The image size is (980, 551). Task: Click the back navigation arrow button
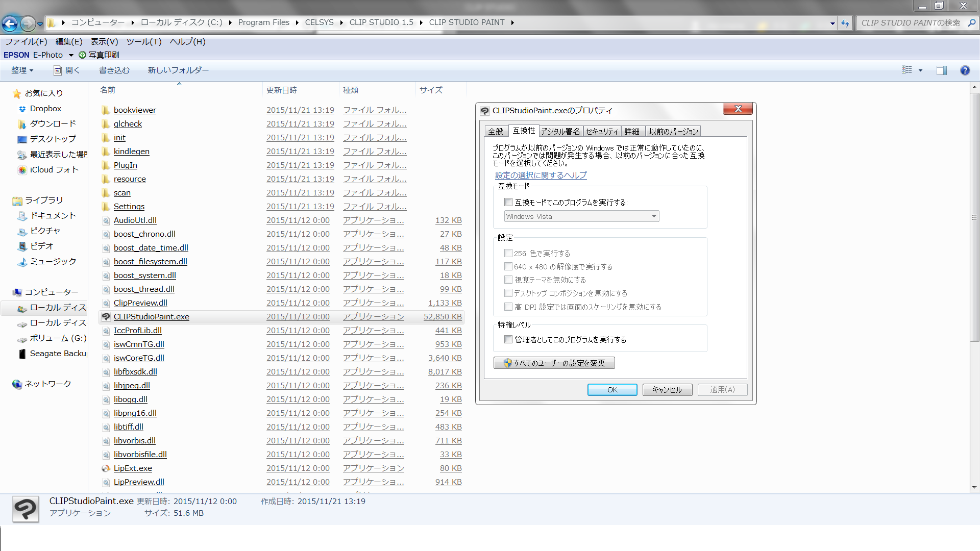[10, 23]
